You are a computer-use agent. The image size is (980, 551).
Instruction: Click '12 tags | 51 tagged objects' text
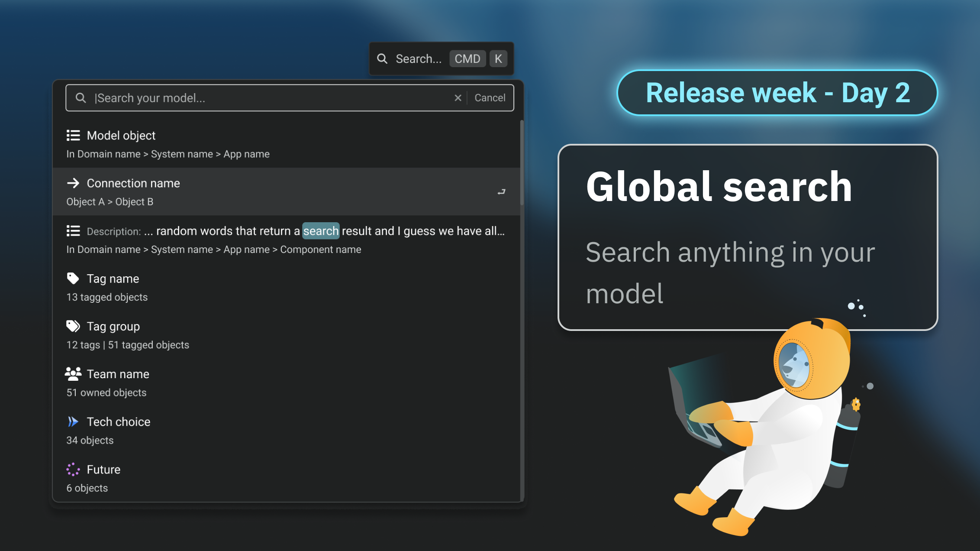(128, 345)
